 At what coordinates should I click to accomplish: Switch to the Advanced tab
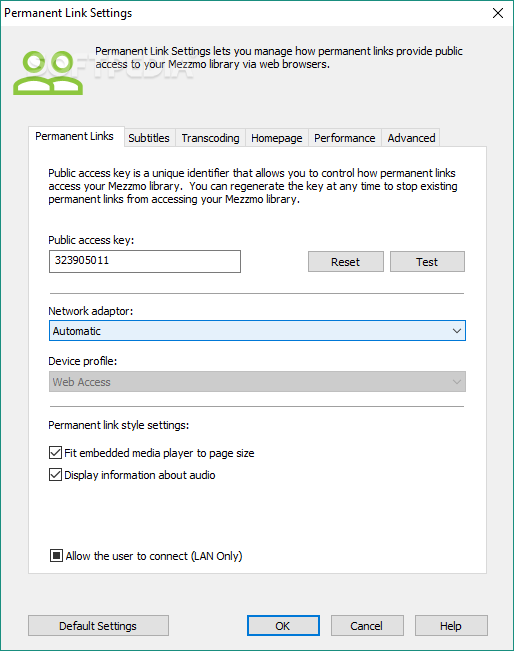411,138
